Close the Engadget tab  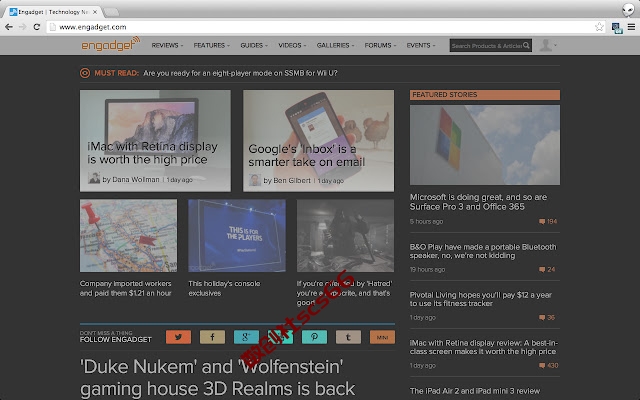[95, 12]
